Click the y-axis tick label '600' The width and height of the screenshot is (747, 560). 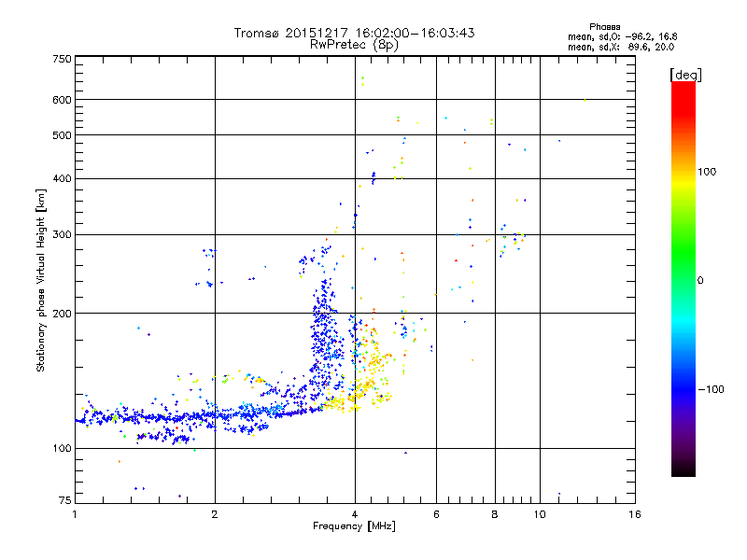tap(62, 100)
